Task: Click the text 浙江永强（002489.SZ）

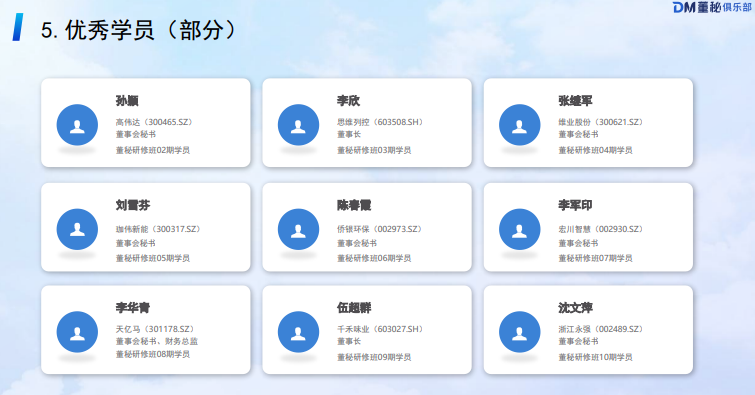Action: pos(601,329)
